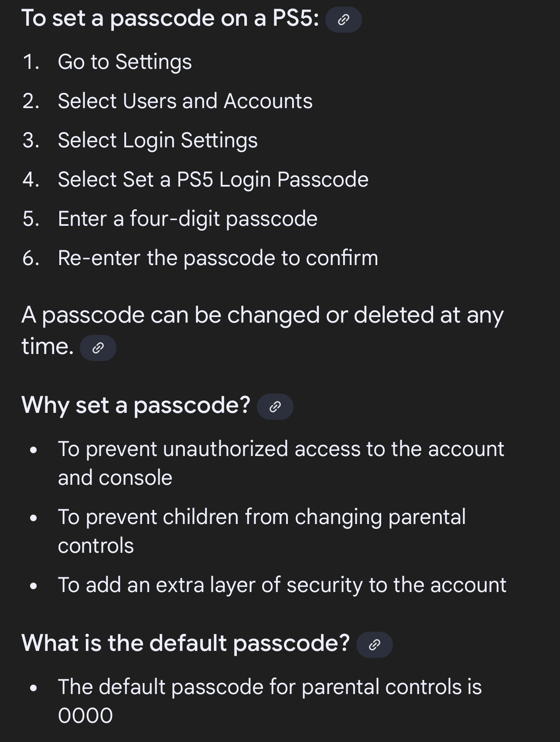Click step 1 'Go to Settings'
Image resolution: width=560 pixels, height=742 pixels.
click(x=125, y=61)
